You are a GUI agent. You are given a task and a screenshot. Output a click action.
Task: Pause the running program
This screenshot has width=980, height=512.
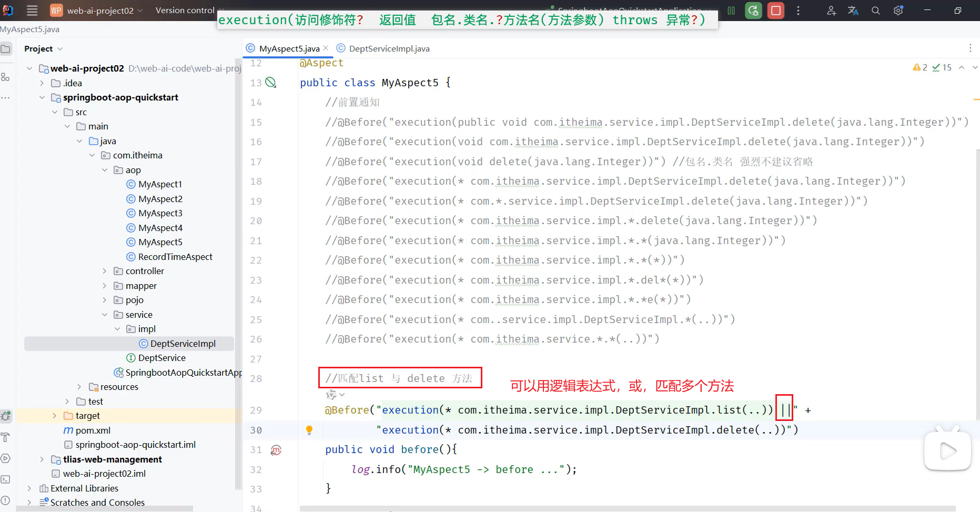coord(731,11)
